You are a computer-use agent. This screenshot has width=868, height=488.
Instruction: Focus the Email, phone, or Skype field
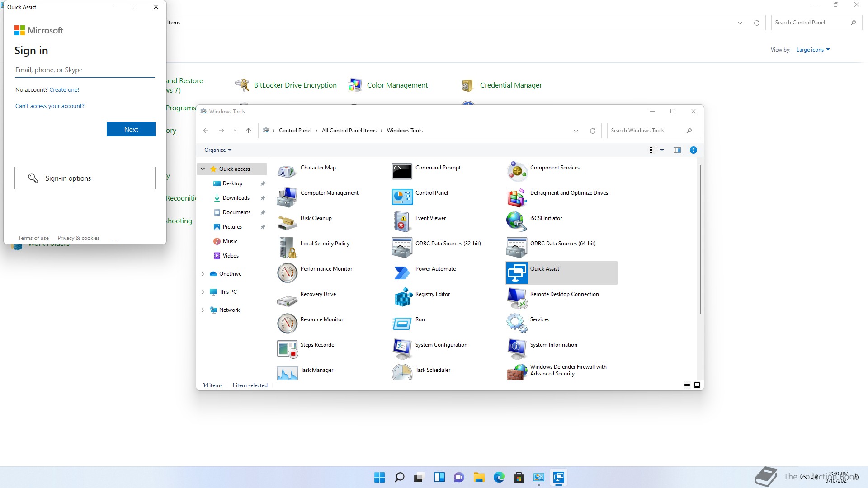click(85, 70)
